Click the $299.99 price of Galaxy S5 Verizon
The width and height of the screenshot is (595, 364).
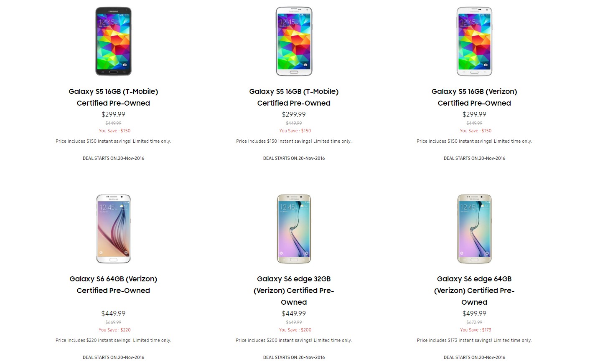(474, 114)
